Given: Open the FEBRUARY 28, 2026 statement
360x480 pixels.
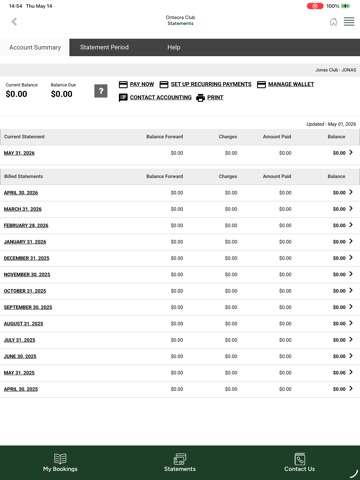Looking at the screenshot, I should [x=26, y=225].
